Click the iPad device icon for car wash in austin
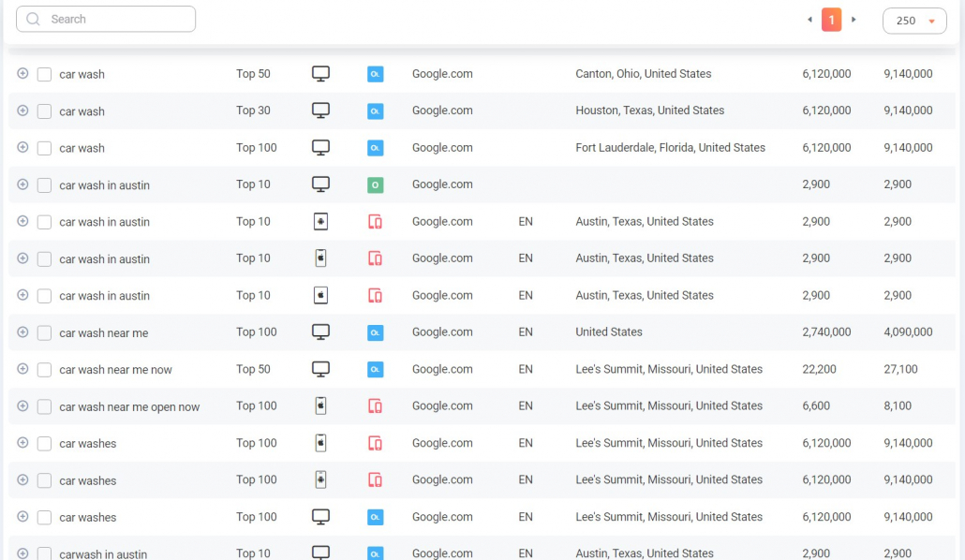 pos(320,295)
